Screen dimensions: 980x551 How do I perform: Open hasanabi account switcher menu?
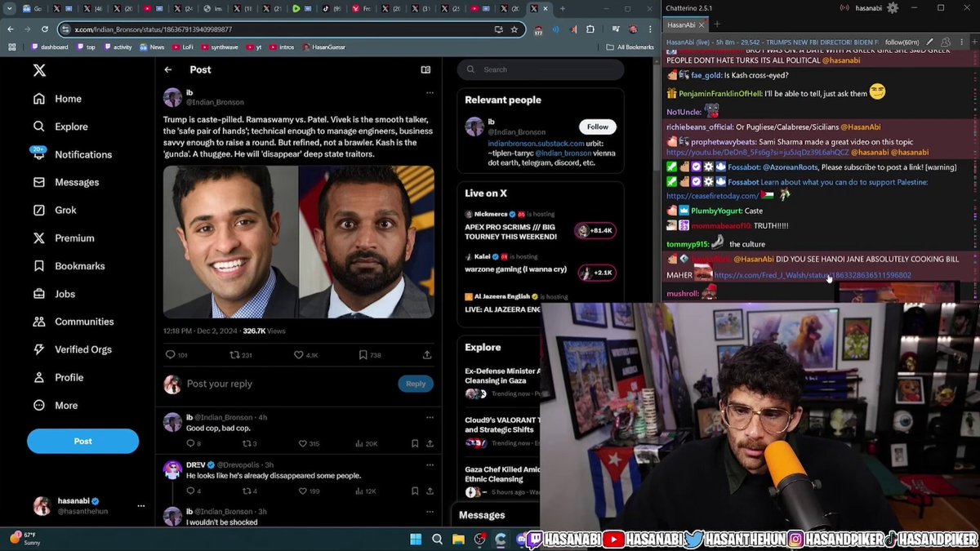140,505
